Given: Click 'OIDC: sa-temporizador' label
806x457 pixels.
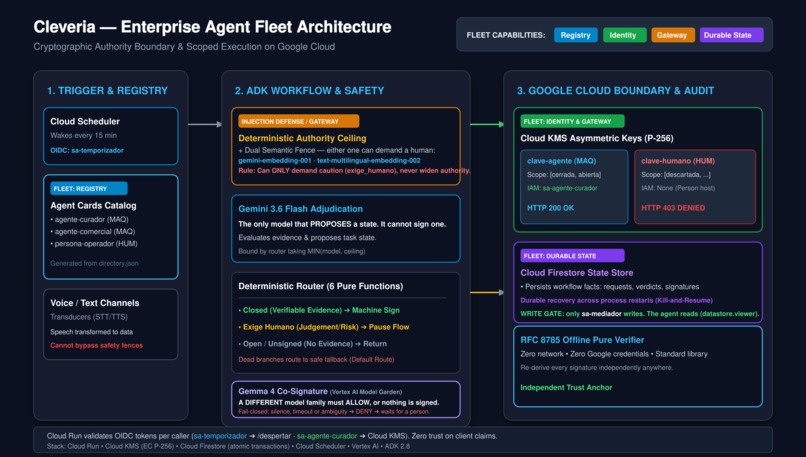Looking at the screenshot, I should (x=87, y=150).
